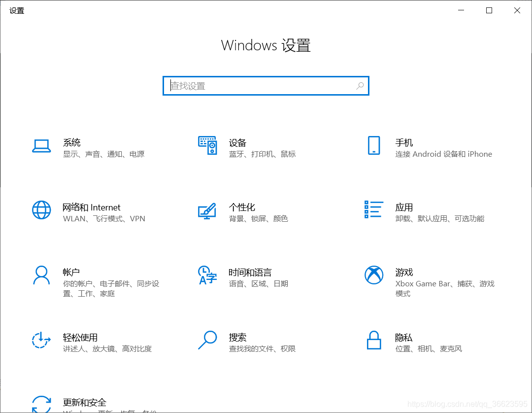532x413 pixels.
Task: Open the Update and Security sync icon
Action: (41, 404)
